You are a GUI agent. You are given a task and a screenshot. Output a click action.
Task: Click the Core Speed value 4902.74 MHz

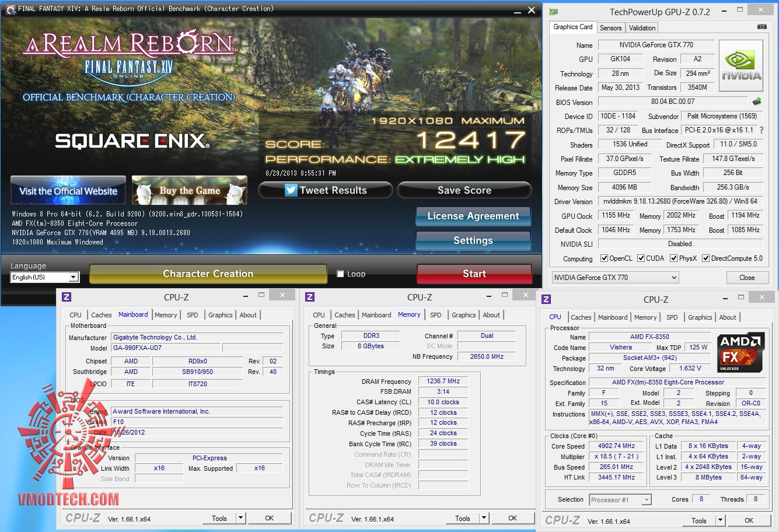617,446
